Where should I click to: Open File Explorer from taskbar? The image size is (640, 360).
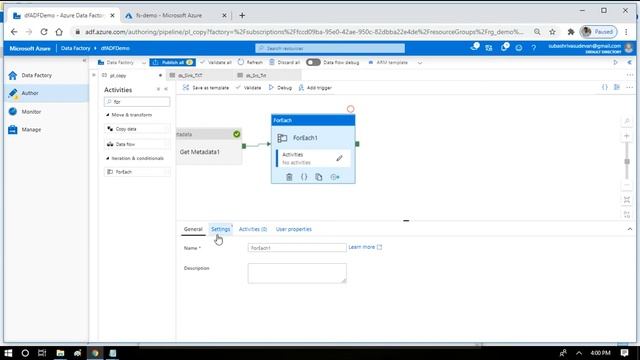click(60, 353)
